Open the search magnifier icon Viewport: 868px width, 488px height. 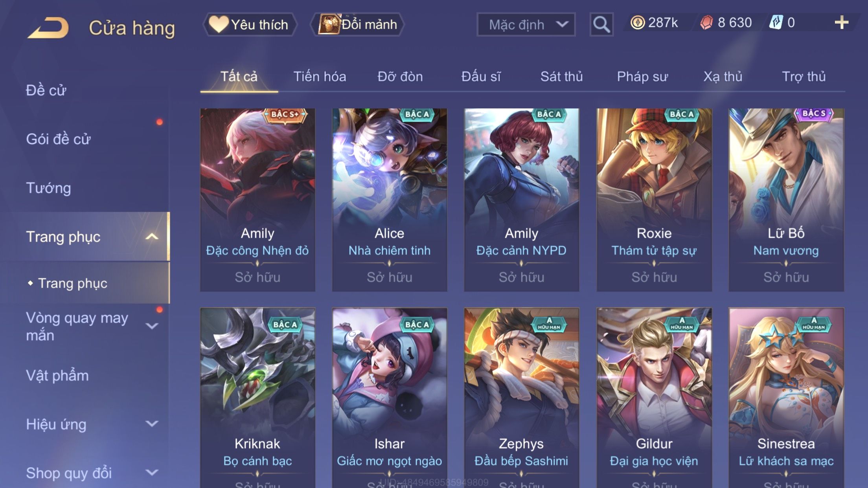601,24
